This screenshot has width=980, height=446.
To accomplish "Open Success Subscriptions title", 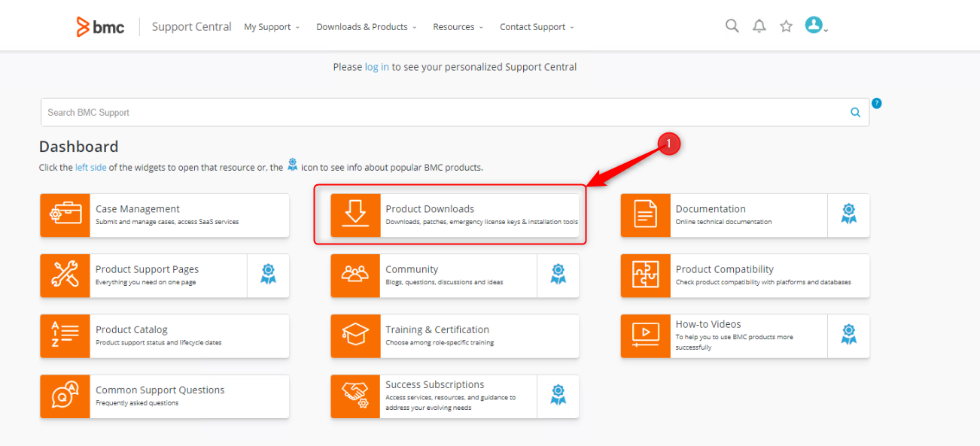I will point(435,384).
